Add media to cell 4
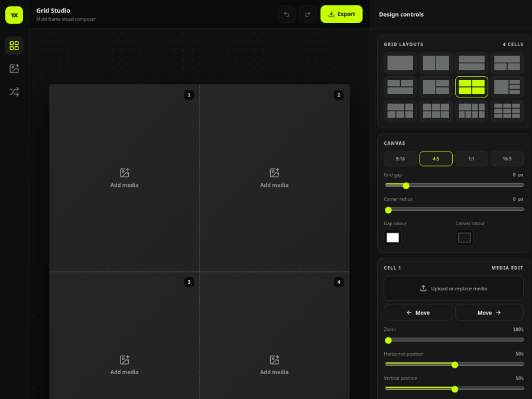This screenshot has width=532, height=399. (x=274, y=365)
